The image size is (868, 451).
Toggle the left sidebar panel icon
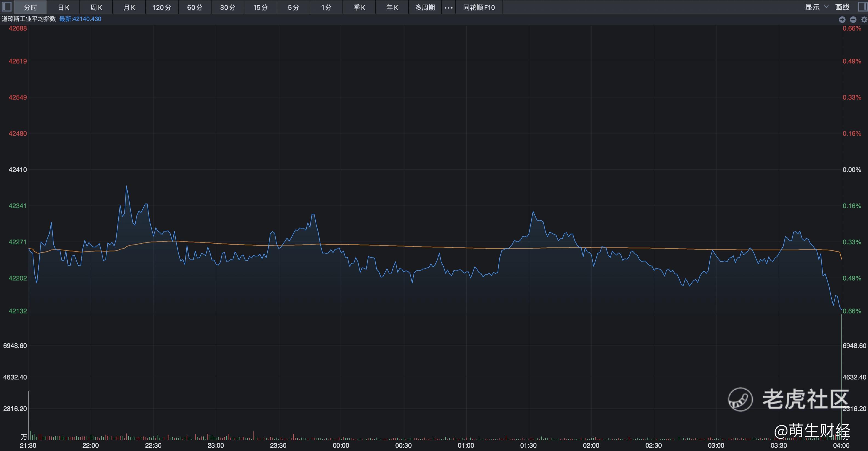coord(6,7)
